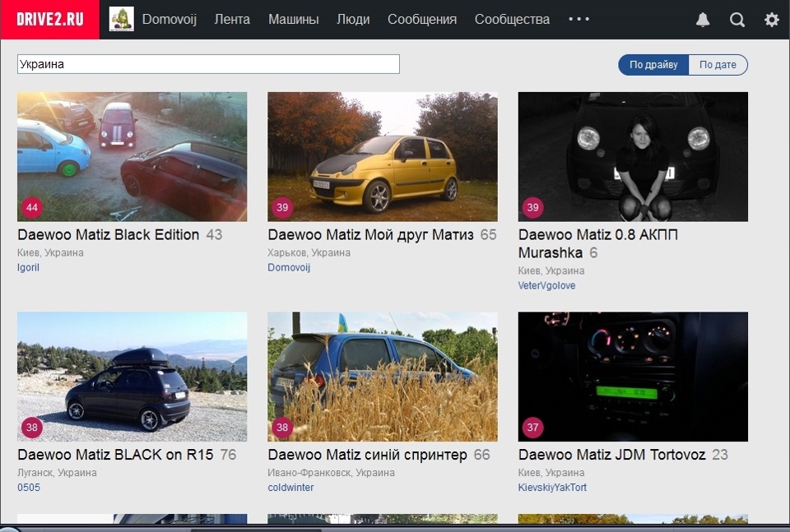
Task: Open Daewoo Matiz BLACK on R15 title
Action: click(x=115, y=455)
